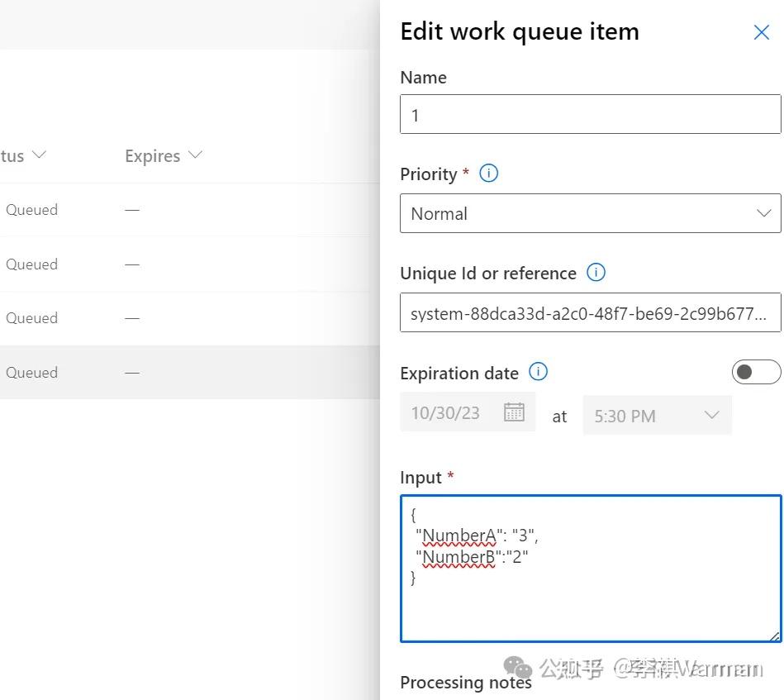
Task: Click the Edit work queue item title
Action: point(520,31)
